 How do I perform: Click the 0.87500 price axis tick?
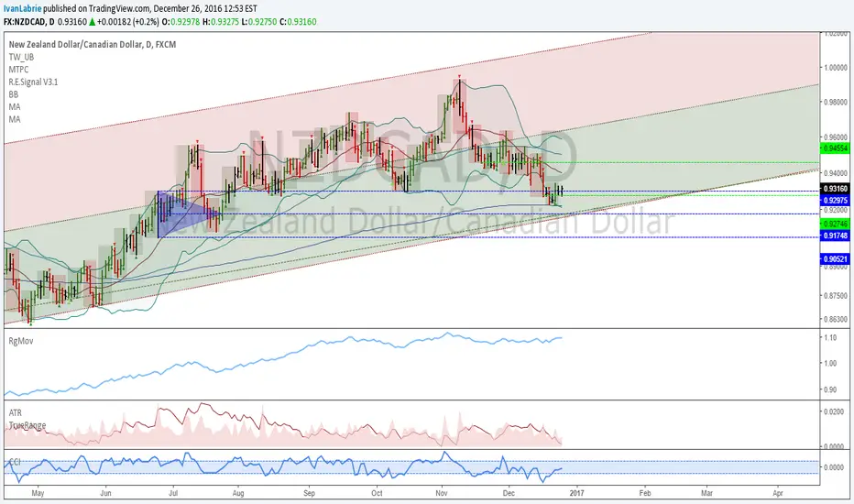click(836, 295)
